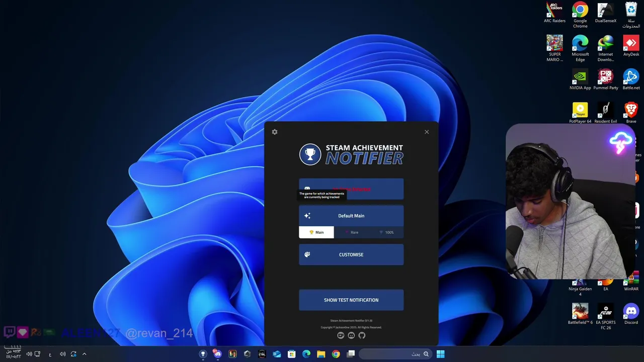644x362 pixels.
Task: Open Microsoft Store in the taskbar
Action: pyautogui.click(x=291, y=354)
